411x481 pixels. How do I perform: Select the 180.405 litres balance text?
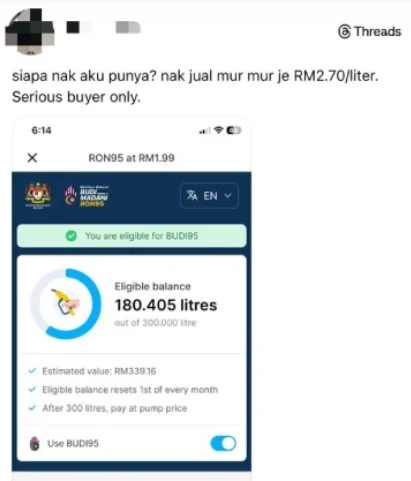(x=166, y=305)
